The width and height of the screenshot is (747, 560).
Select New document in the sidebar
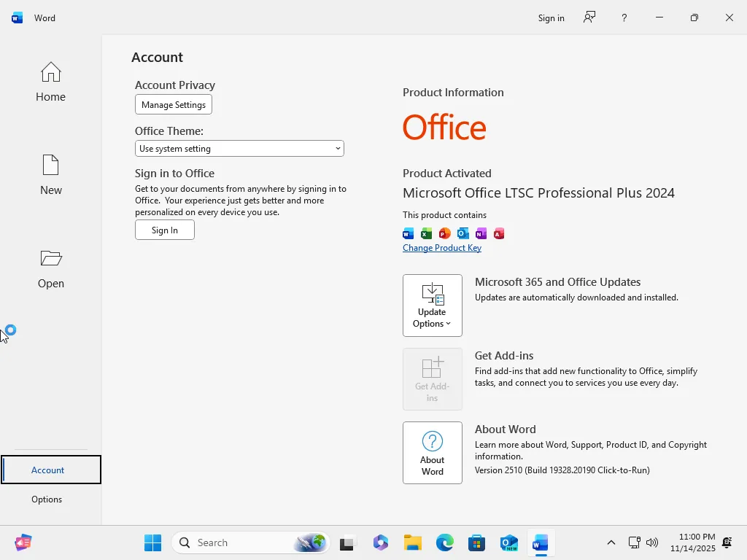50,175
